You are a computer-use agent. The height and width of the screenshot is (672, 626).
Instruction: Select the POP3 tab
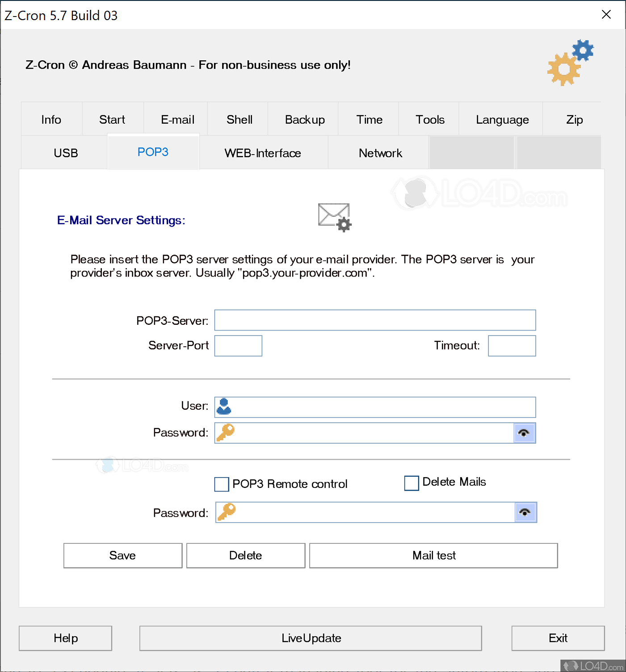point(153,152)
